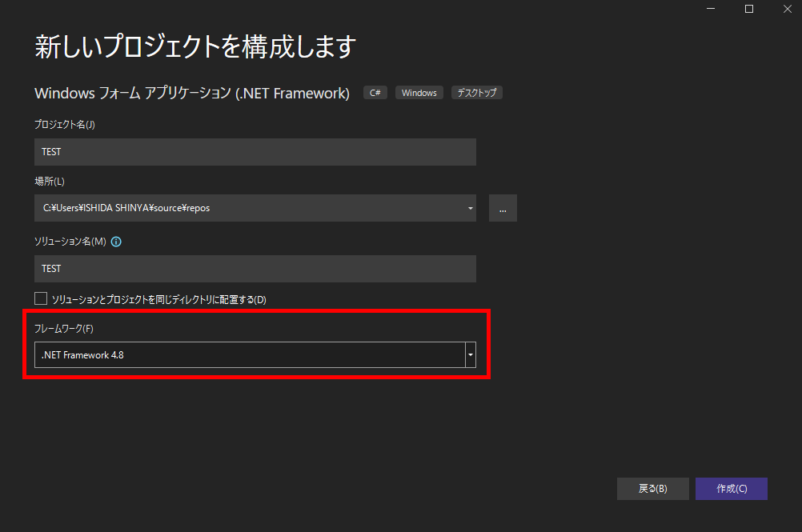Image resolution: width=802 pixels, height=532 pixels.
Task: Click the 戻る(B) back button
Action: (x=652, y=489)
